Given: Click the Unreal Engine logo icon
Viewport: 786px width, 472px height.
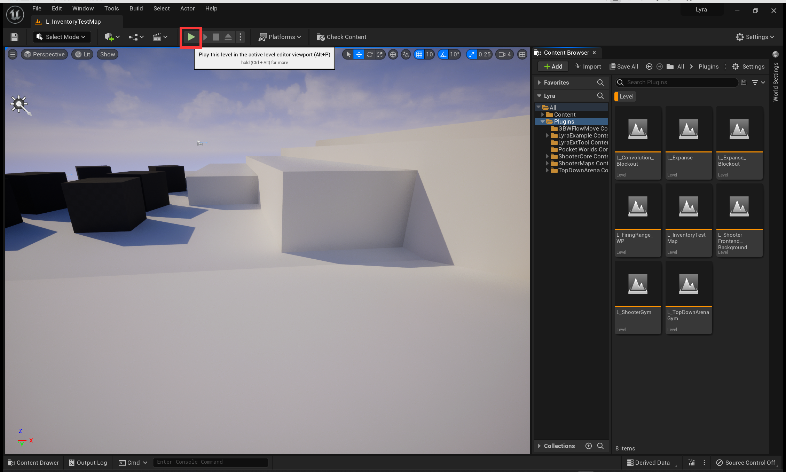Looking at the screenshot, I should [x=15, y=15].
